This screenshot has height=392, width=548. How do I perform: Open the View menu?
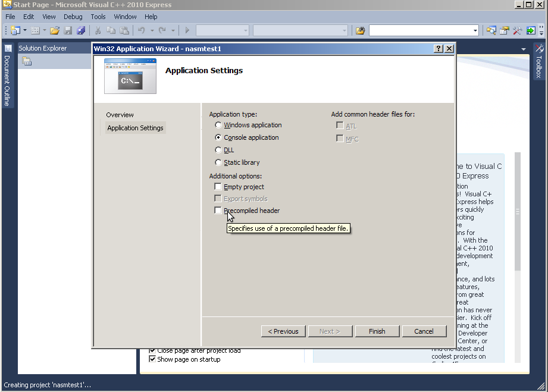click(x=49, y=17)
